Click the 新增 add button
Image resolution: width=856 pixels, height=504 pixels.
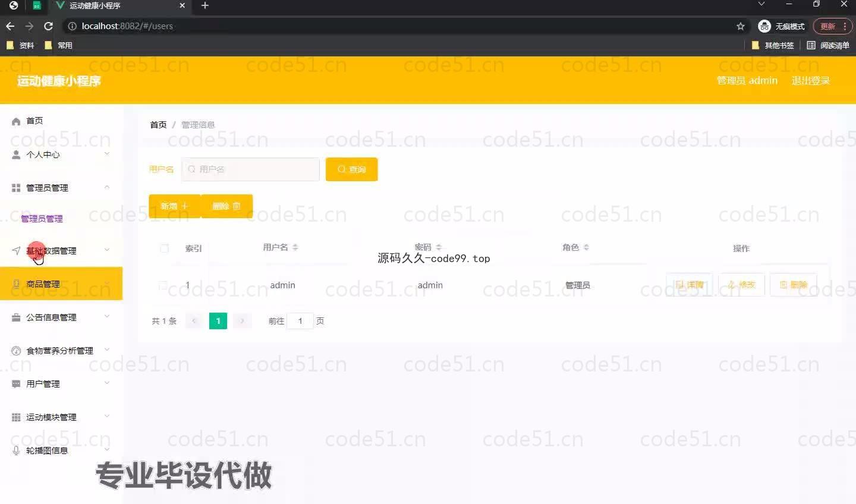pyautogui.click(x=175, y=206)
